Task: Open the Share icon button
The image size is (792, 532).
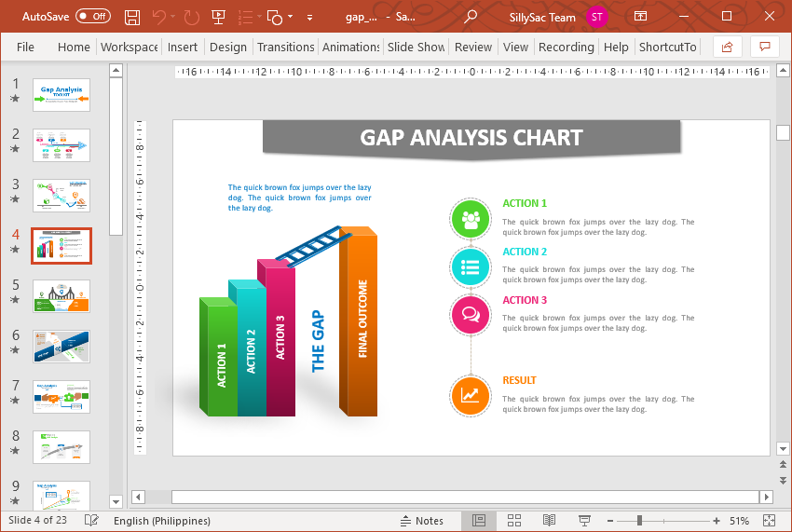Action: (x=727, y=47)
